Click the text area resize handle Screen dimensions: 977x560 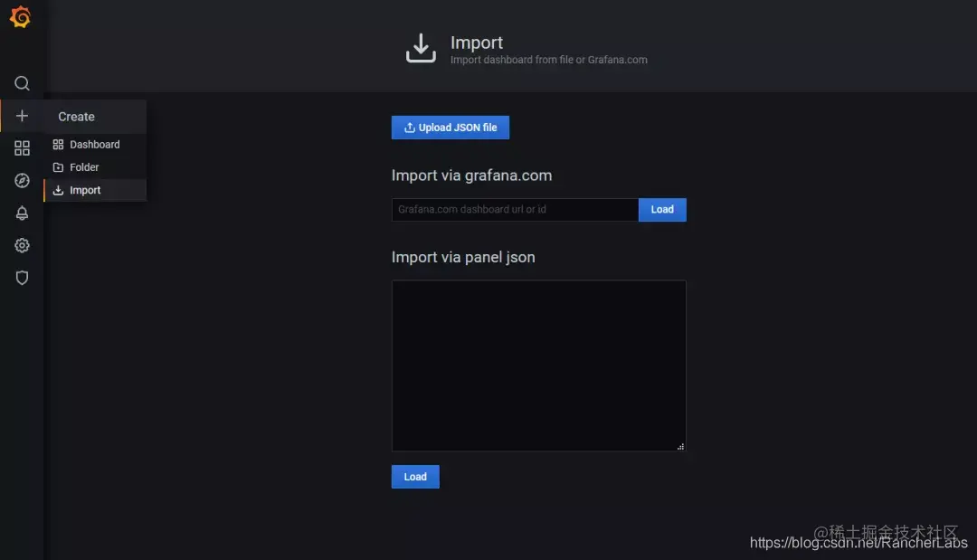[x=680, y=446]
